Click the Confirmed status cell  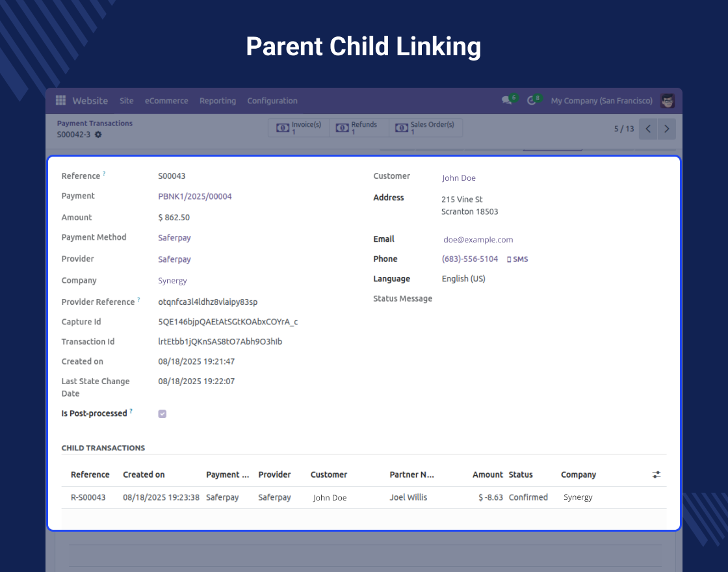pyautogui.click(x=528, y=497)
